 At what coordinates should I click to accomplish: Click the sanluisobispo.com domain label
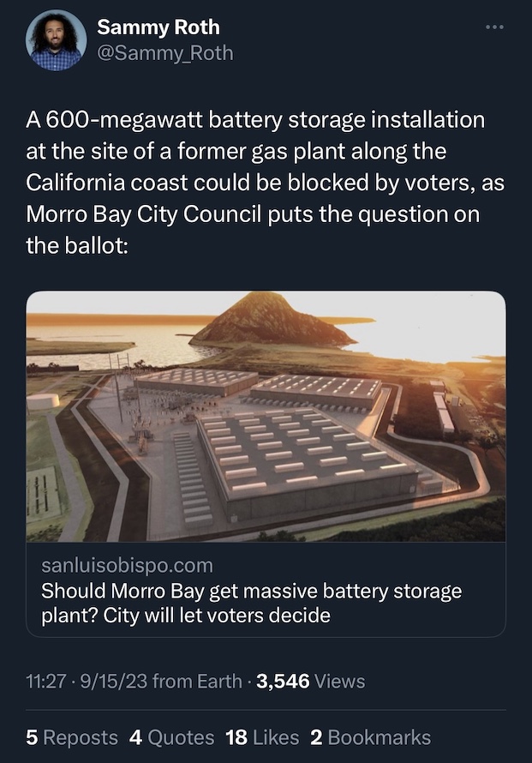(x=127, y=566)
